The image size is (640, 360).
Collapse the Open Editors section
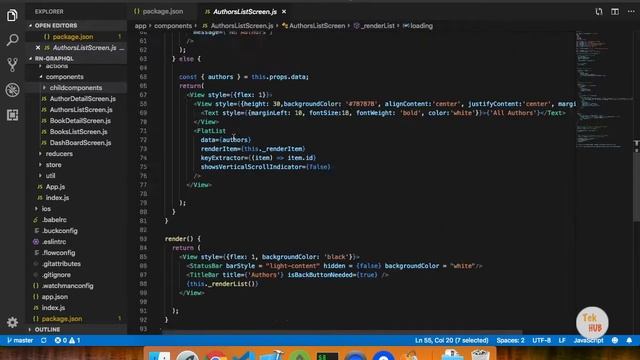[x=56, y=25]
